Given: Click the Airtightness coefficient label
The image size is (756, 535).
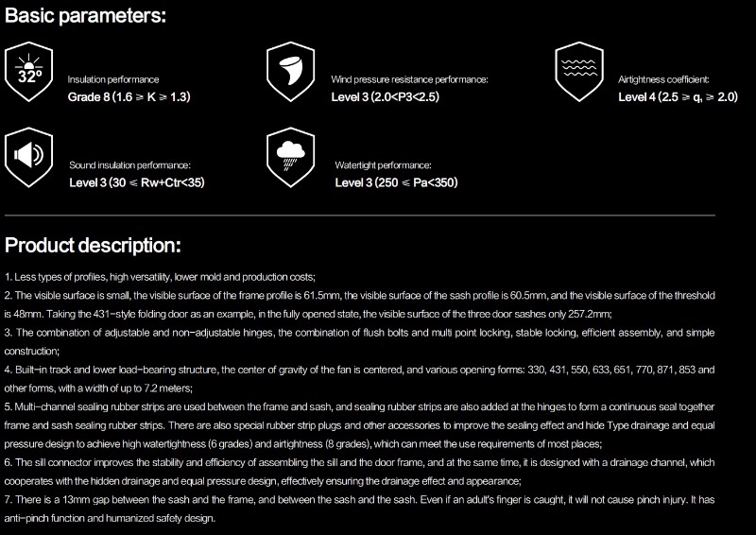Looking at the screenshot, I should tap(663, 79).
